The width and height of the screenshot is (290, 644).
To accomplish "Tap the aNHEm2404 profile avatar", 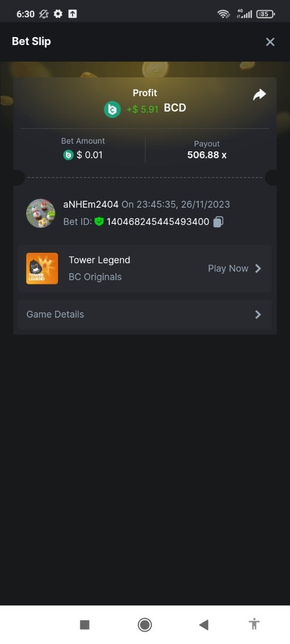I will coord(41,213).
